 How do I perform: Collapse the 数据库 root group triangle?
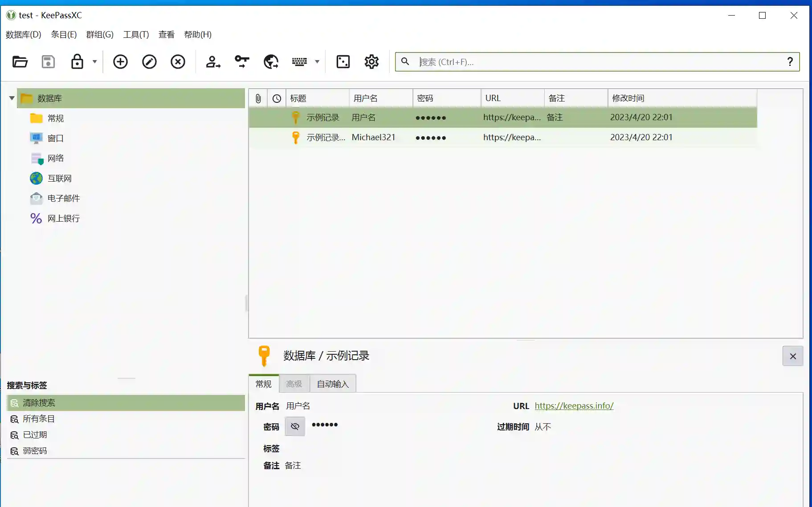tap(12, 98)
